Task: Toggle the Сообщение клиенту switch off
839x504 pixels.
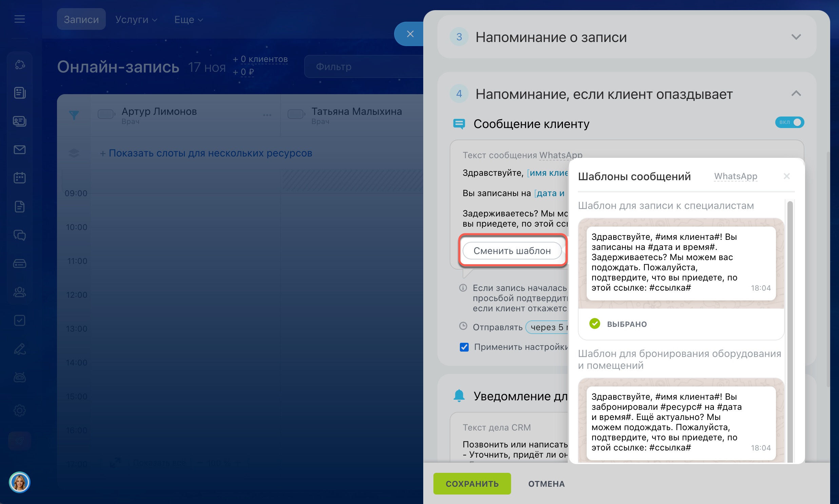Action: (789, 122)
